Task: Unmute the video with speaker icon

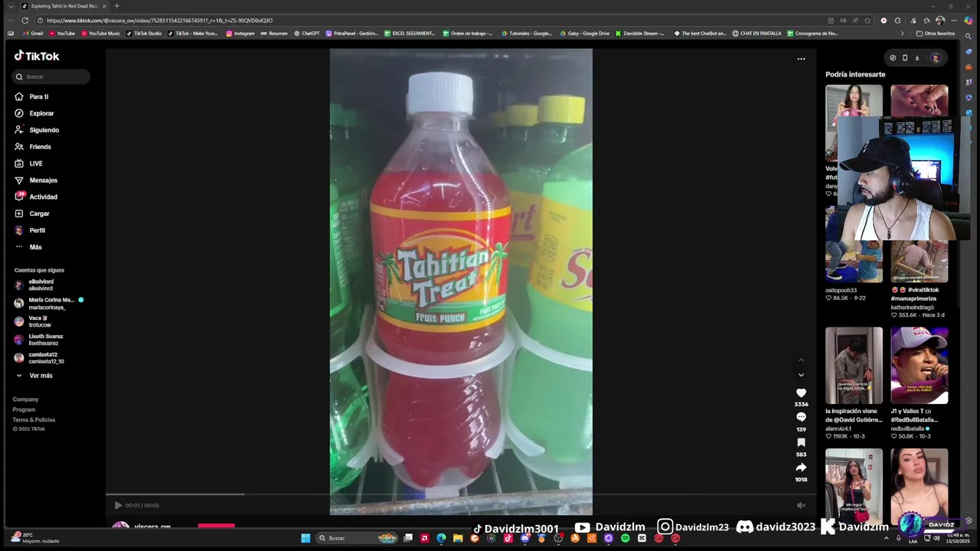Action: pos(801,505)
